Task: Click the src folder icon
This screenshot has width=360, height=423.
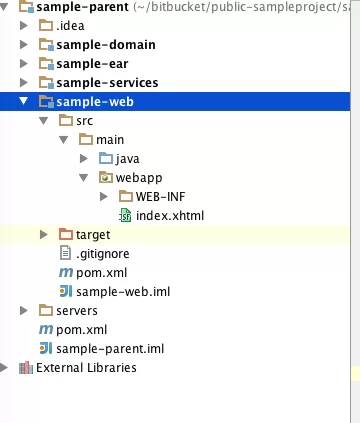Action: pos(66,120)
